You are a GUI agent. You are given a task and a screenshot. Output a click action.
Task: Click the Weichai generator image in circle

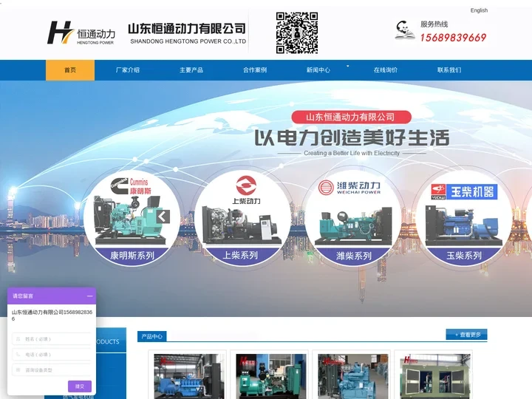click(x=353, y=227)
